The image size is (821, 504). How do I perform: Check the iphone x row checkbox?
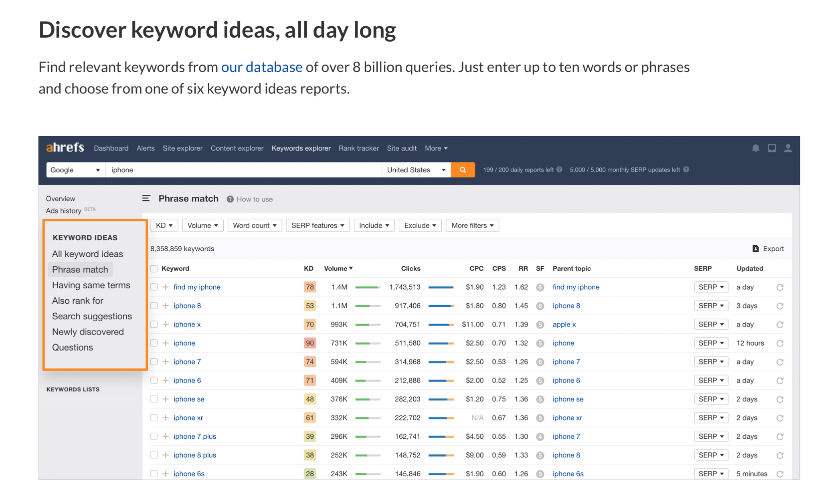coord(154,324)
